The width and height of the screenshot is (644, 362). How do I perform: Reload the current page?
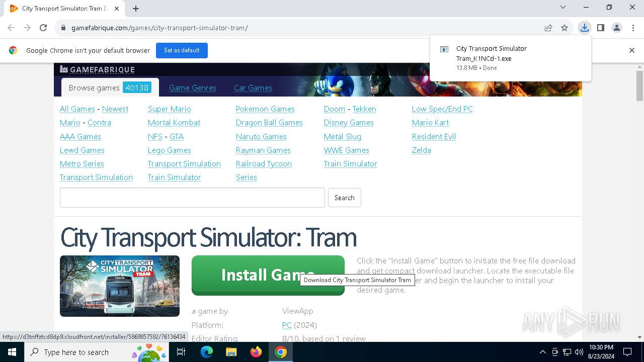coord(43,28)
